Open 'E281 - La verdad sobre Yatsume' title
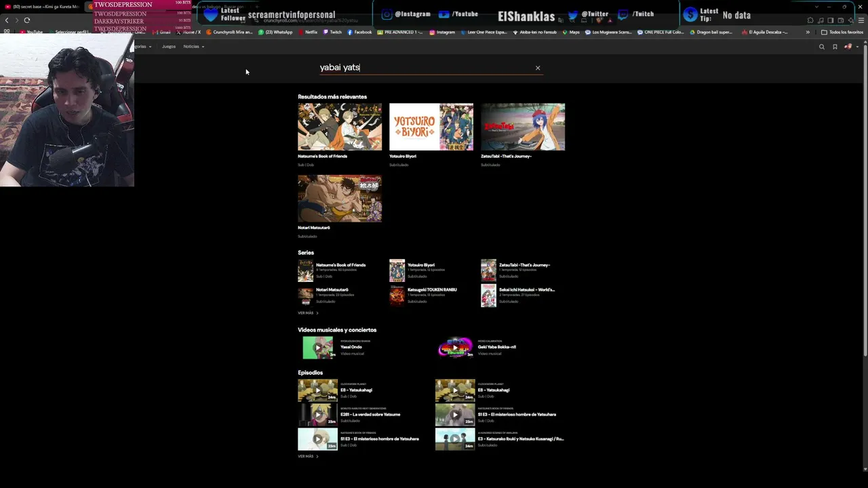The width and height of the screenshot is (868, 488). pyautogui.click(x=370, y=414)
